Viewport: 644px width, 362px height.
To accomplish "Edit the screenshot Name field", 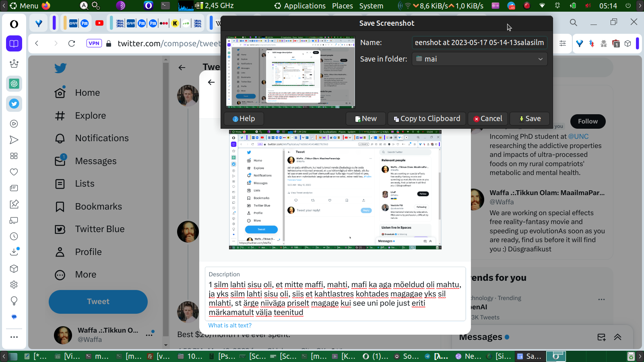I will (479, 42).
